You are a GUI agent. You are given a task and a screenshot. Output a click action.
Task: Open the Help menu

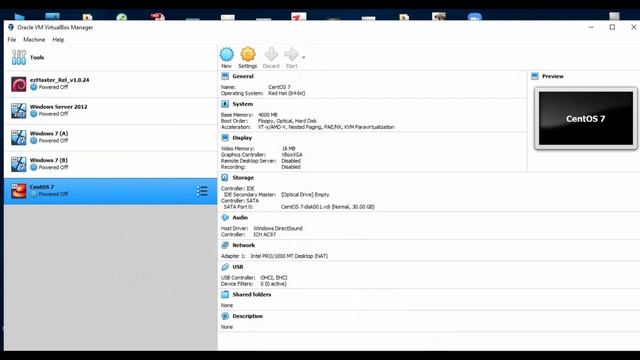[58, 40]
